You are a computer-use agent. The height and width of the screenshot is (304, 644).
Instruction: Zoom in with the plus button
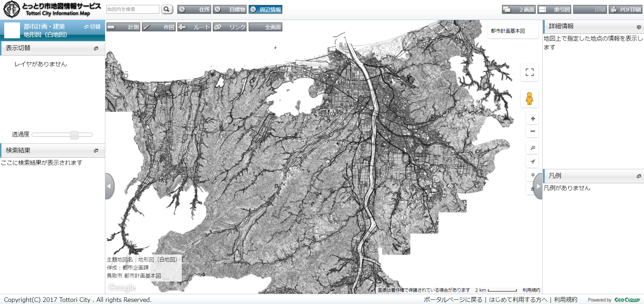533,119
